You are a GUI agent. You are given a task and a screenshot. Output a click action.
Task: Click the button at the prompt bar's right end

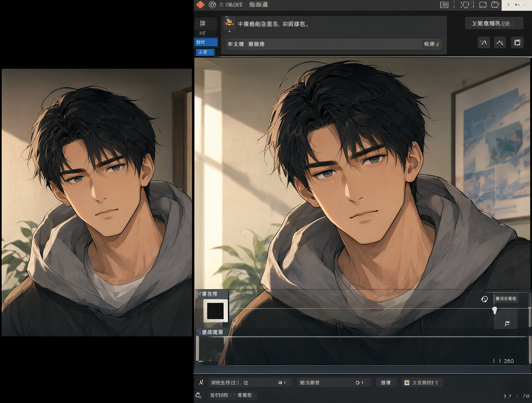coord(431,44)
